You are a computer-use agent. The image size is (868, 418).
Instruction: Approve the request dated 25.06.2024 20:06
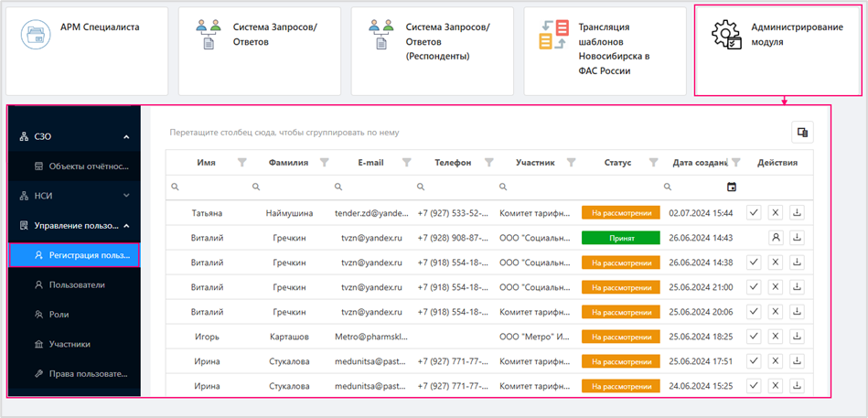pos(754,311)
